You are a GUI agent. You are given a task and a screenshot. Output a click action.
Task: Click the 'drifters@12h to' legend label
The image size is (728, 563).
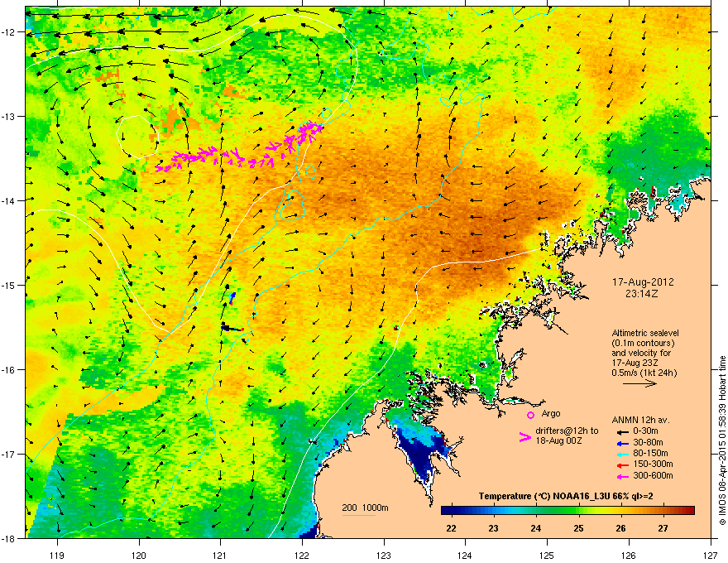tap(567, 431)
